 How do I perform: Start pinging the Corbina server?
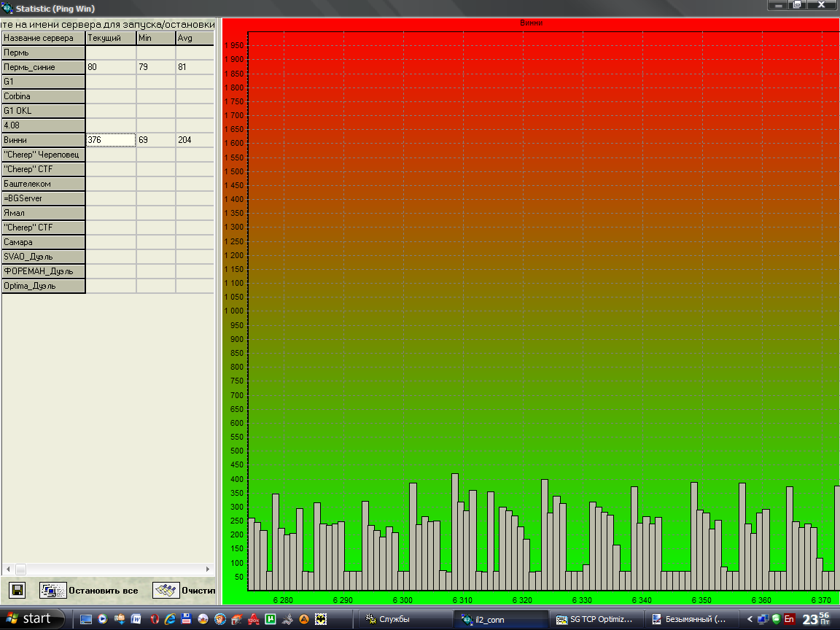(x=44, y=96)
